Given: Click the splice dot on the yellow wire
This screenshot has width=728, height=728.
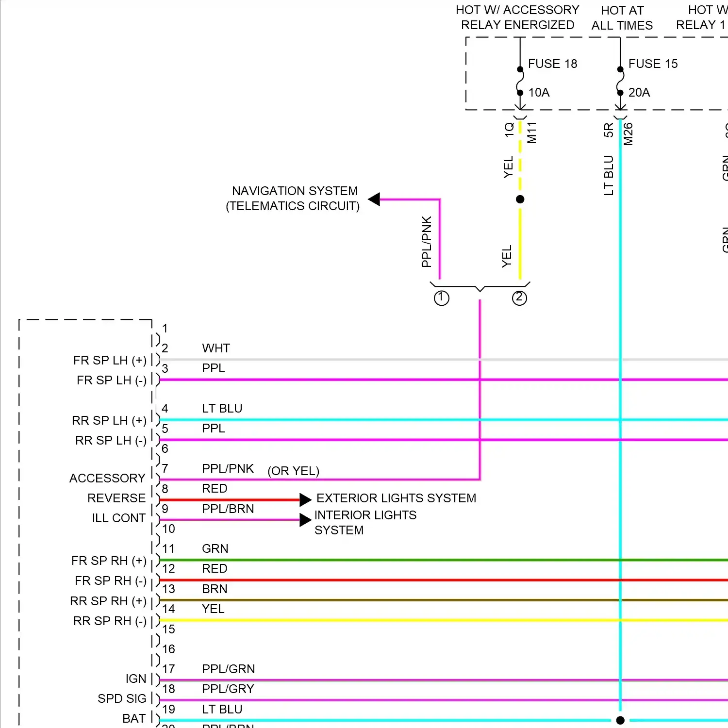Looking at the screenshot, I should click(520, 199).
